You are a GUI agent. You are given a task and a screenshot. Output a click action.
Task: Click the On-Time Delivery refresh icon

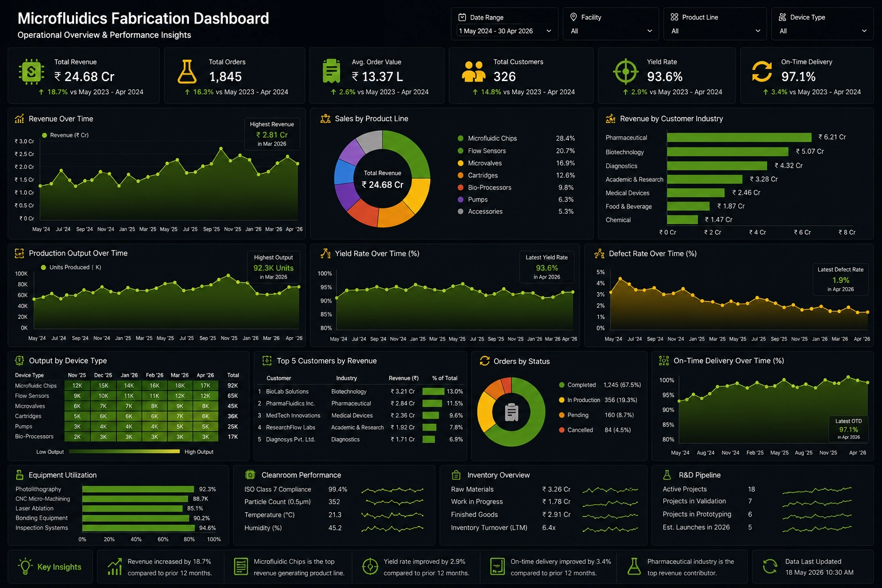click(x=762, y=72)
